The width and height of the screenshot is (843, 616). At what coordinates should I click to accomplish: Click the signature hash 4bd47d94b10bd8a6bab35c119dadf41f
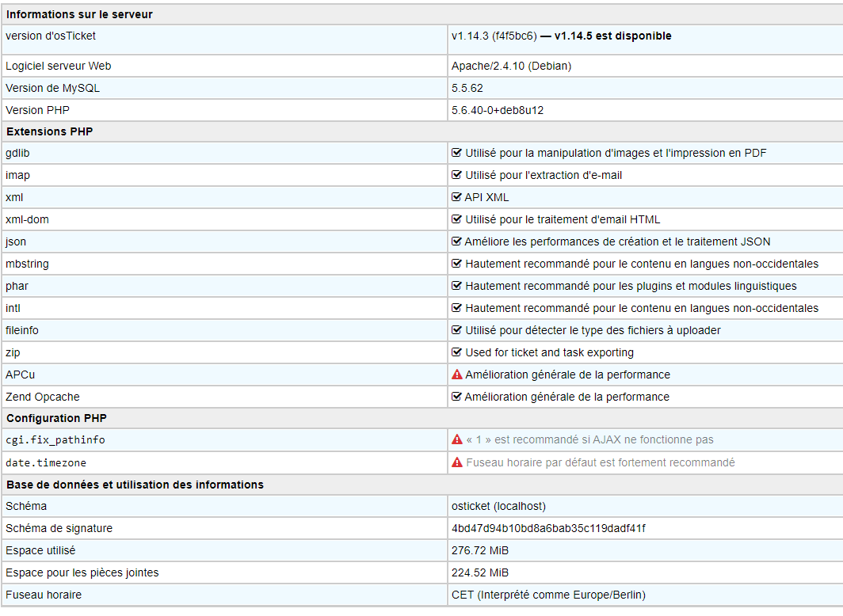(548, 528)
